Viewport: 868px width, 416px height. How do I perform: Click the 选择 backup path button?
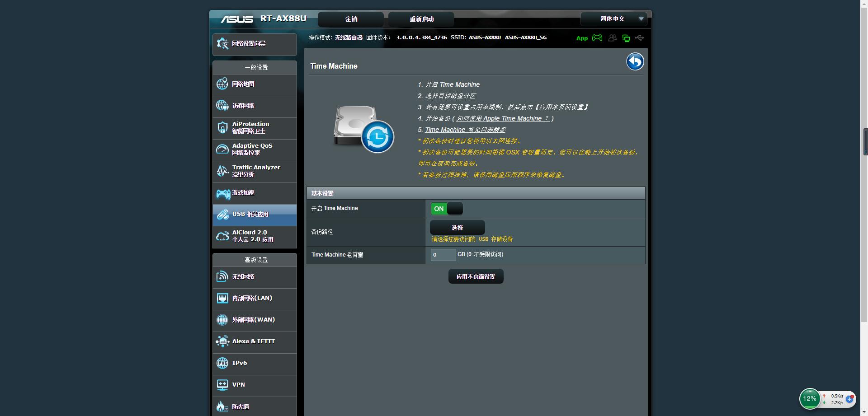coord(457,228)
